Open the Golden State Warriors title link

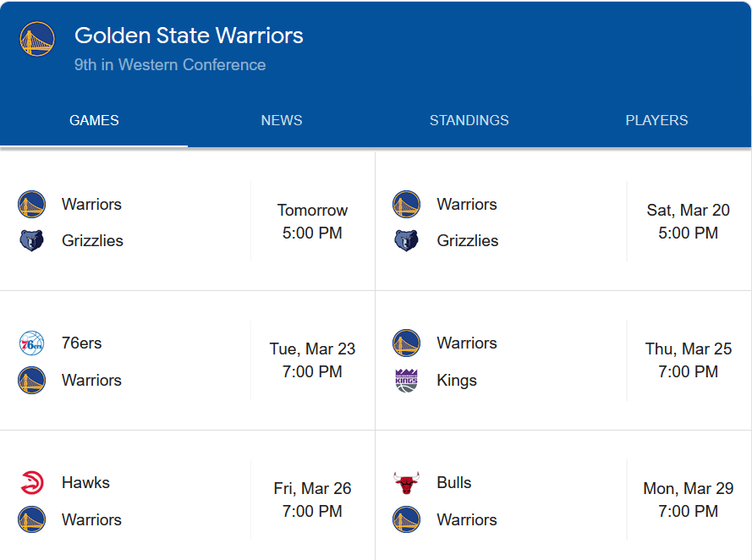click(x=189, y=36)
